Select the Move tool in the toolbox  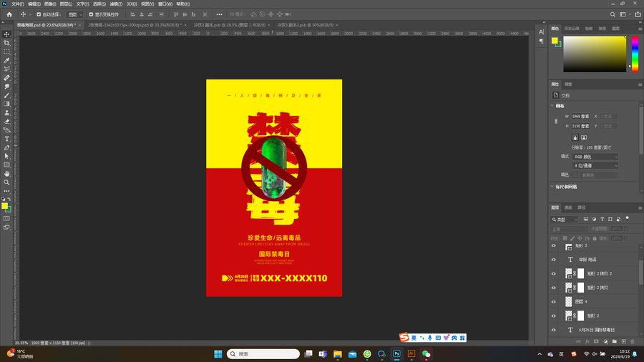(6, 34)
